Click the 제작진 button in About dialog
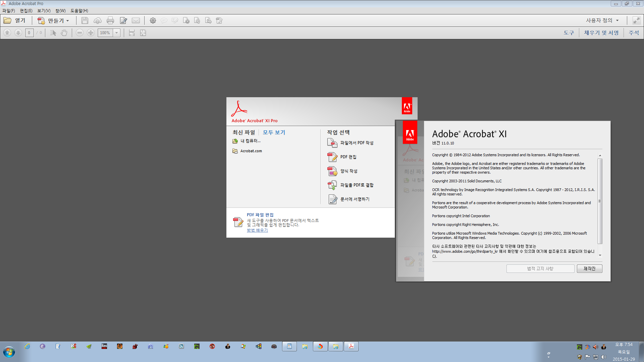This screenshot has height=362, width=644. click(589, 269)
